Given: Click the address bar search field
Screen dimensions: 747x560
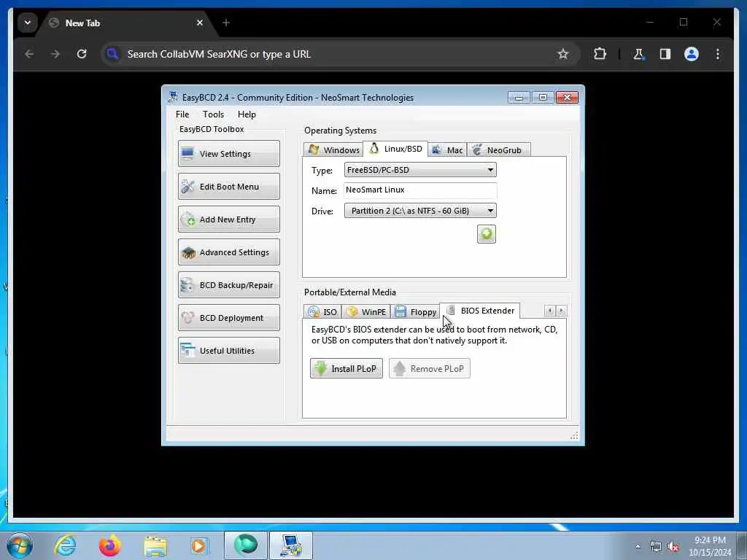Looking at the screenshot, I should (341, 54).
